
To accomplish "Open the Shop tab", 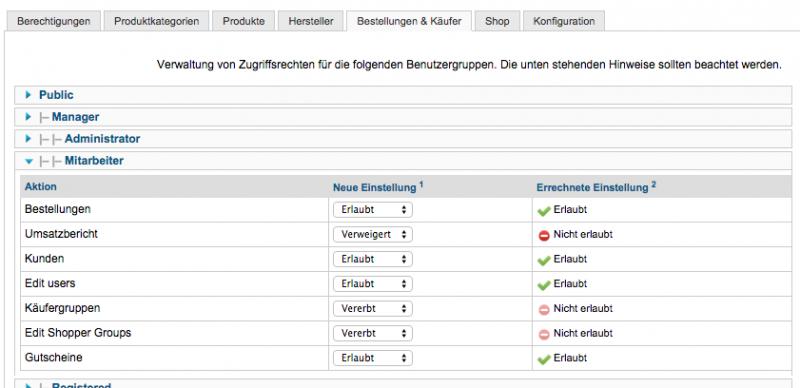I will pyautogui.click(x=497, y=21).
